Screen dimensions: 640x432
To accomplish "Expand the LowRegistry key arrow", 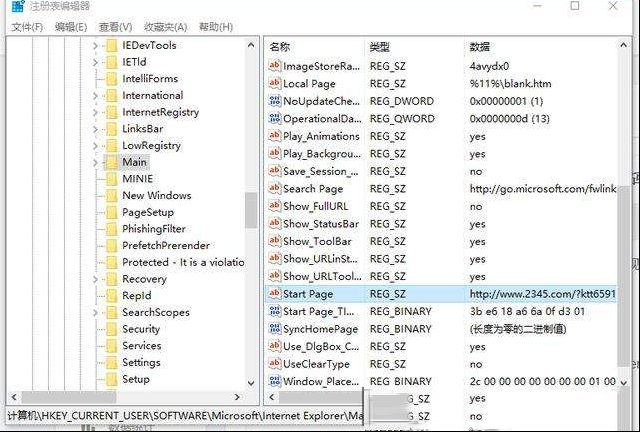I will pyautogui.click(x=95, y=146).
